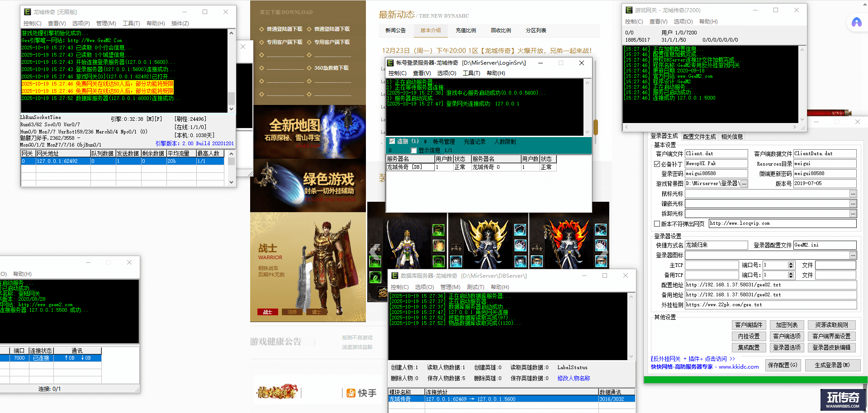Viewport: 868px width, 413px height.
Task: Click into the 客户端文件 field
Action: click(716, 154)
